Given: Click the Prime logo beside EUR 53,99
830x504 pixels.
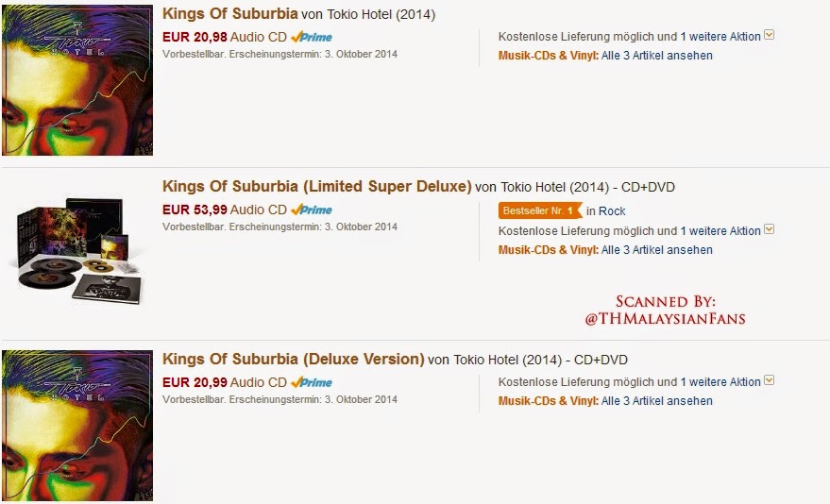Looking at the screenshot, I should pyautogui.click(x=312, y=210).
